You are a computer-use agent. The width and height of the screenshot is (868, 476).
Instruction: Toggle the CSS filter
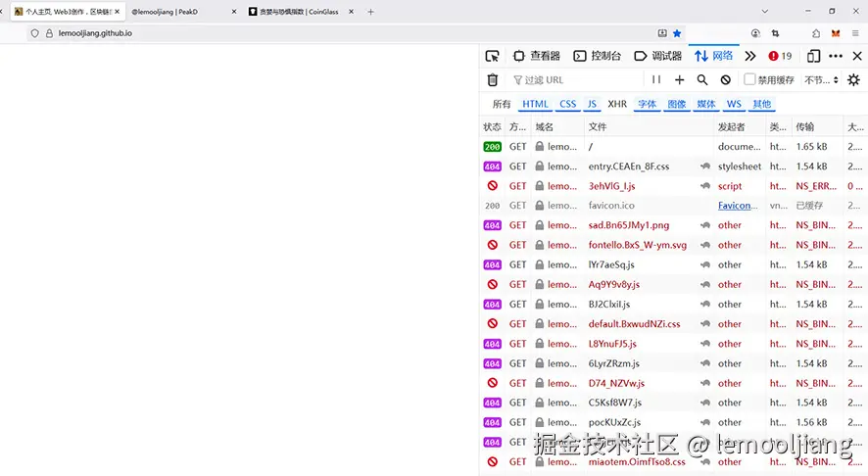coord(568,104)
